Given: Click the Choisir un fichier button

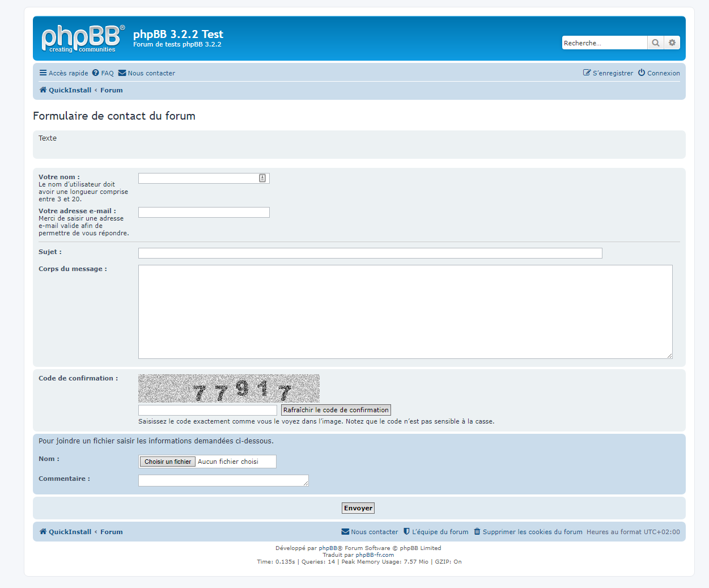Looking at the screenshot, I should coord(168,462).
